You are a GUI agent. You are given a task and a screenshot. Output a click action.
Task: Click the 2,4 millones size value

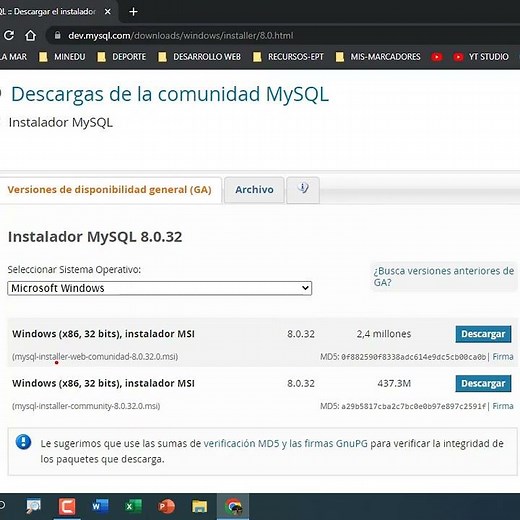pos(384,334)
